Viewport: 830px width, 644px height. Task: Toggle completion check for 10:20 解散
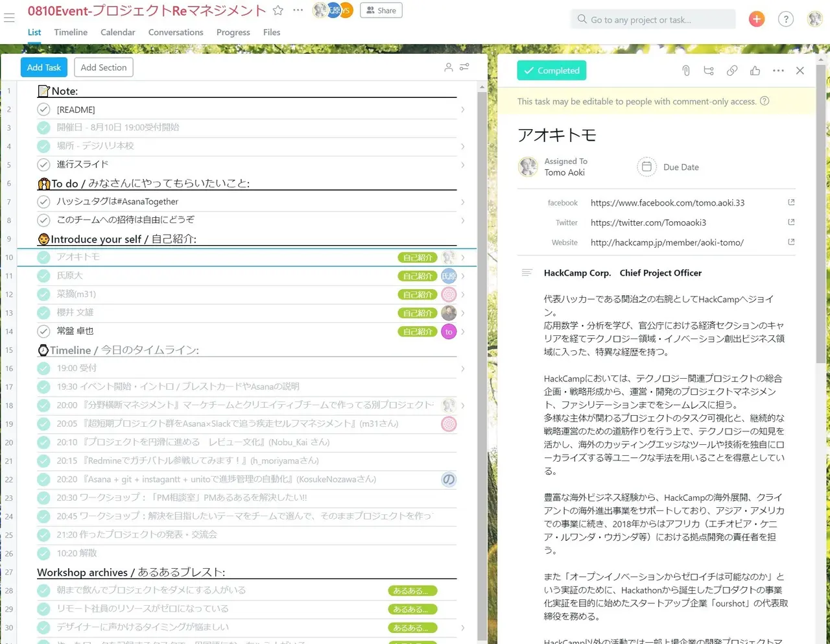(43, 553)
